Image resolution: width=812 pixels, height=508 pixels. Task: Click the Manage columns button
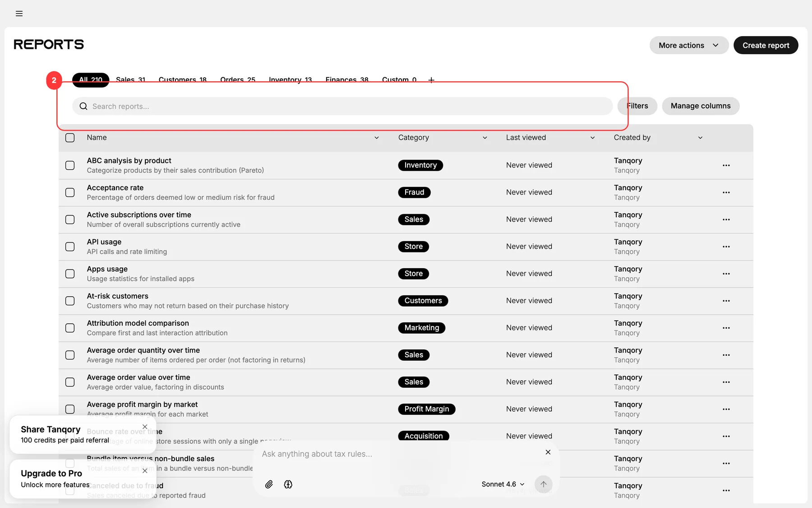(701, 106)
